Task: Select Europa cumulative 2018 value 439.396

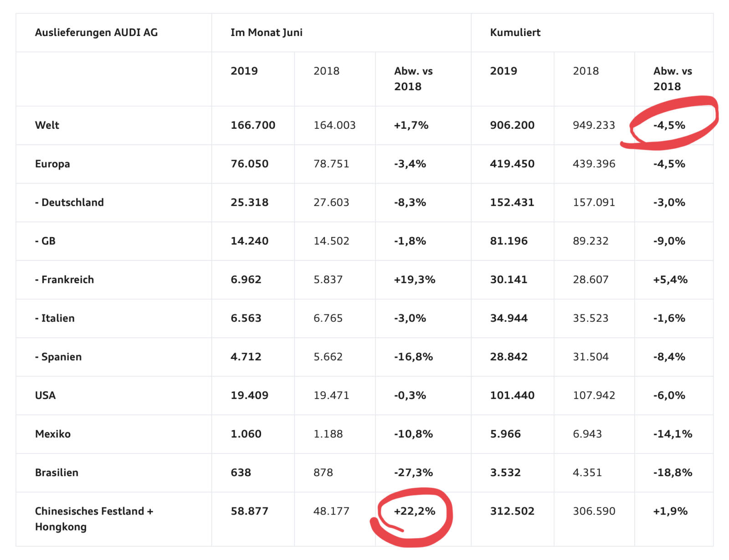Action: (594, 164)
